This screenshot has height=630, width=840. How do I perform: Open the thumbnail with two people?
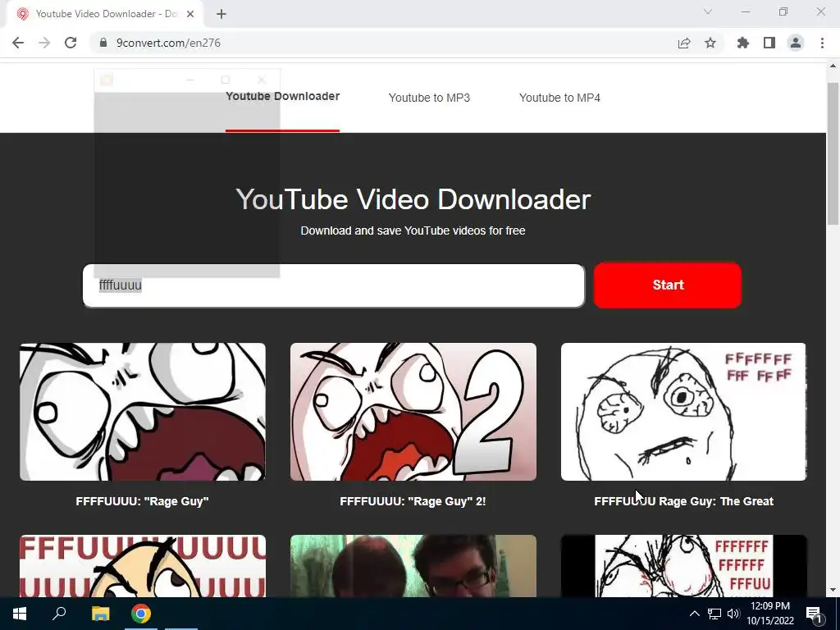413,566
